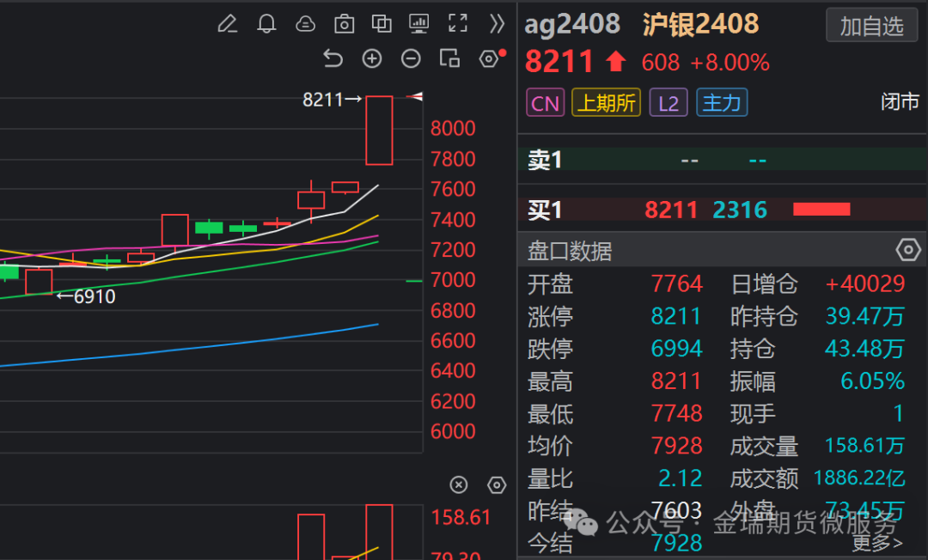Click the 开盘 value 7764

pyautogui.click(x=676, y=283)
